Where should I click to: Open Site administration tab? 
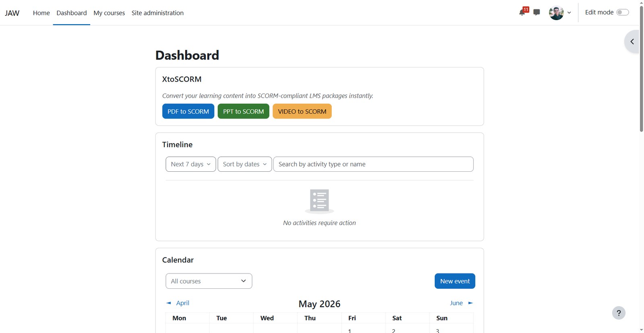[x=157, y=13]
